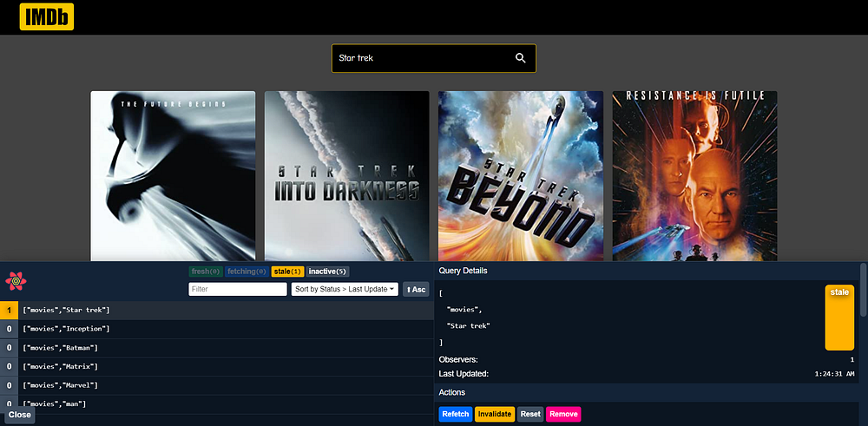
Task: Click the Last Updated time 1:24:31 AM
Action: pyautogui.click(x=834, y=374)
